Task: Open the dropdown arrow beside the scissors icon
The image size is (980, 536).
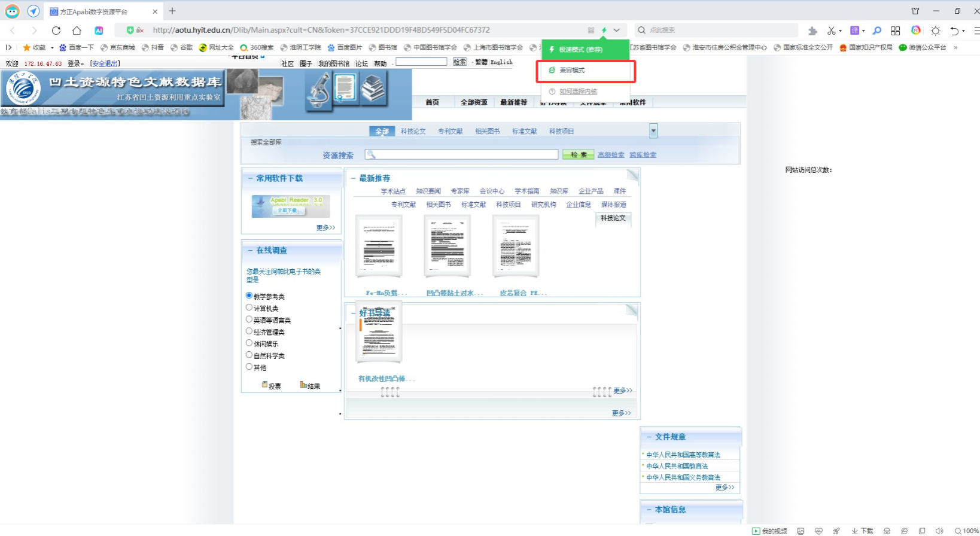Action: click(840, 31)
